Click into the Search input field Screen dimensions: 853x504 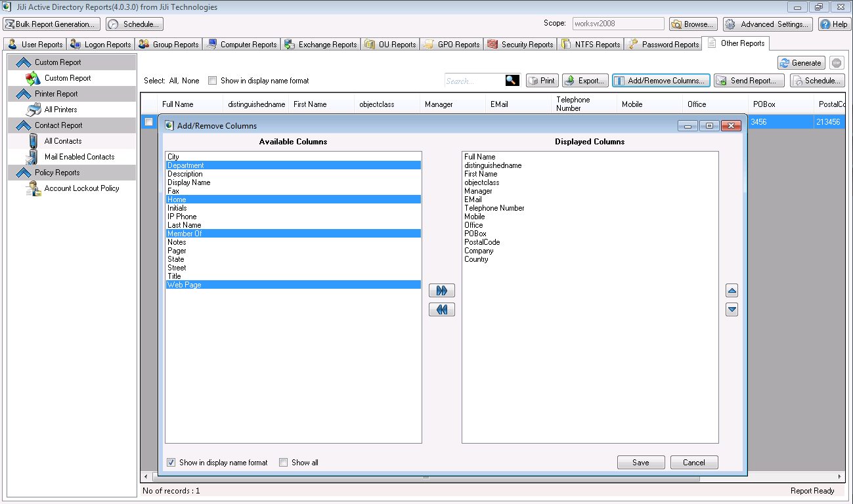(x=475, y=81)
